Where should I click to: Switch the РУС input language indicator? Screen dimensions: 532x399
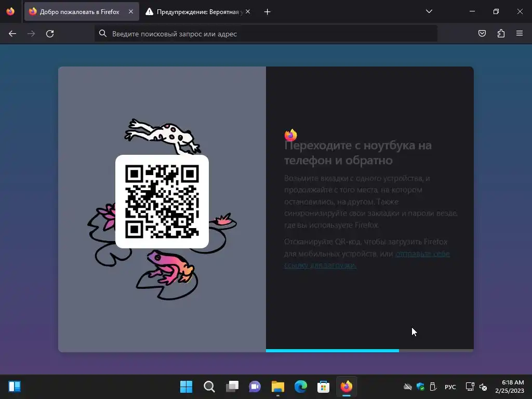click(x=450, y=387)
